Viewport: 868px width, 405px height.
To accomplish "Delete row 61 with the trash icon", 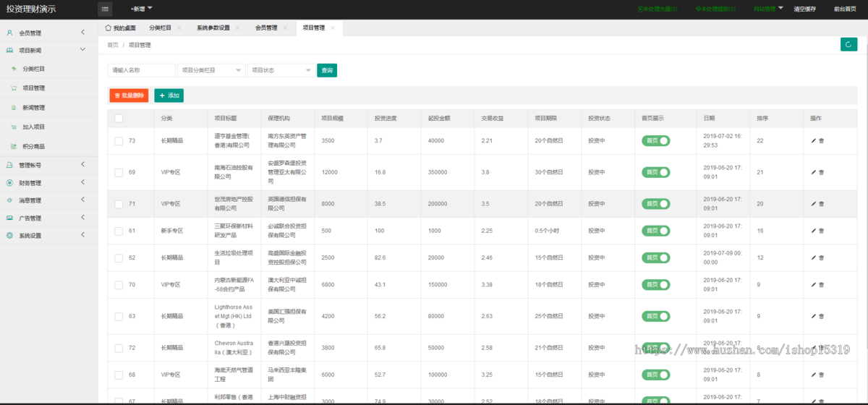I will 822,231.
